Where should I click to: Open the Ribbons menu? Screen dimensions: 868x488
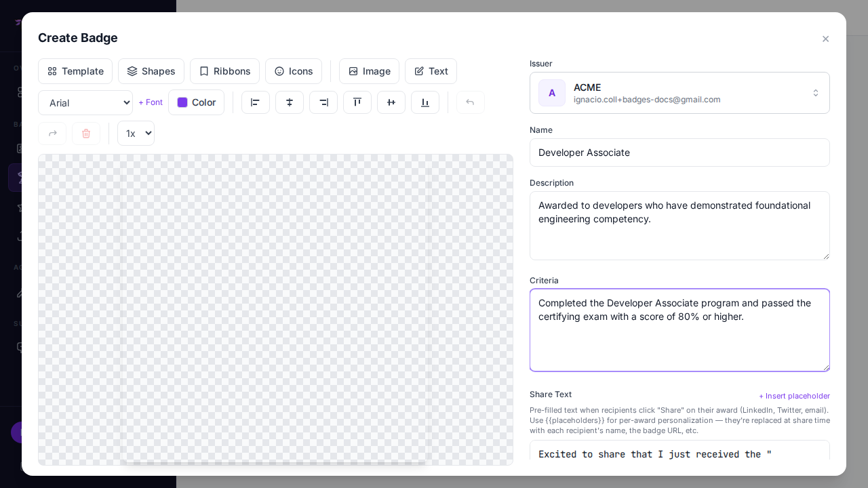224,71
